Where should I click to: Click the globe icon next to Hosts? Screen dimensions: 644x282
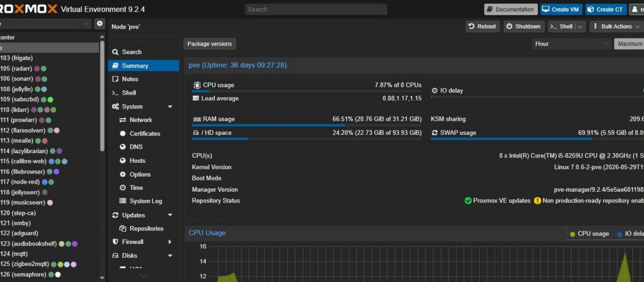tap(123, 161)
